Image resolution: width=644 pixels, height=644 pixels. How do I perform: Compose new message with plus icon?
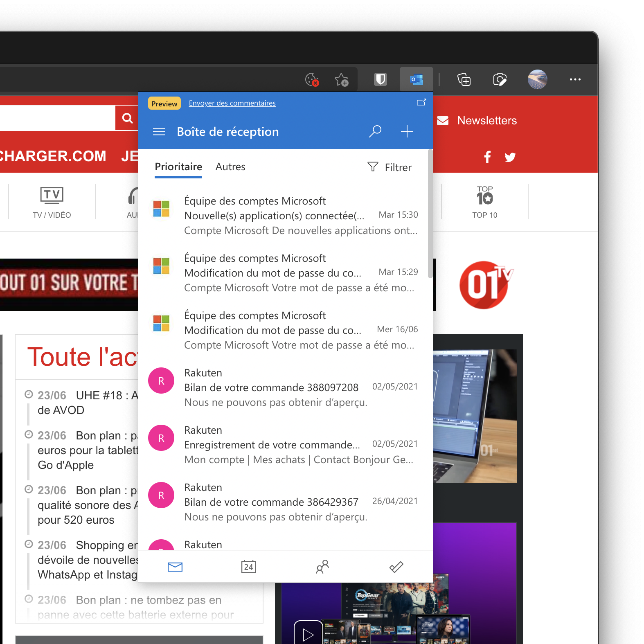point(407,131)
